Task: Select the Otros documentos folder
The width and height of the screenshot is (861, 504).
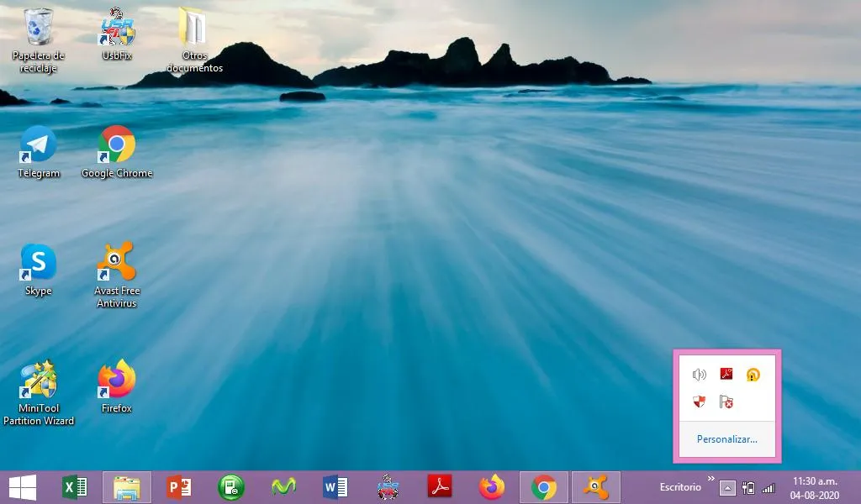Action: [x=194, y=29]
